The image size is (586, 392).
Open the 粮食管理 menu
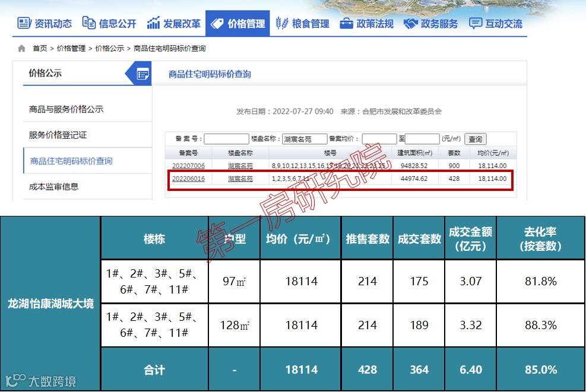(303, 24)
